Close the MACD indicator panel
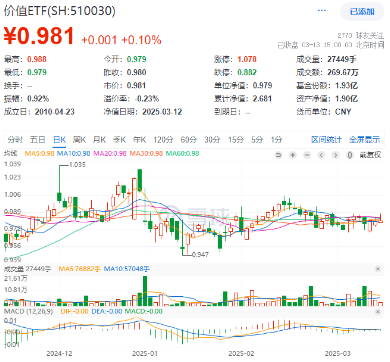This screenshot has height=362, width=390. click(378, 312)
